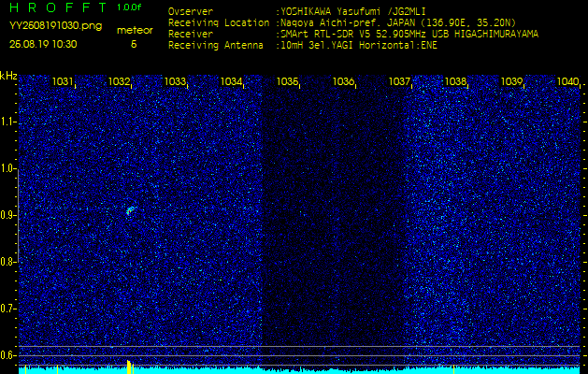588x374 pixels.
Task: Click time axis label 1040
Action: (567, 81)
